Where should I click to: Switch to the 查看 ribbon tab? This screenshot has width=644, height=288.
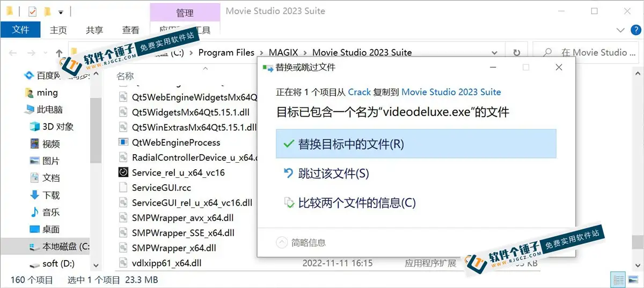pyautogui.click(x=130, y=30)
